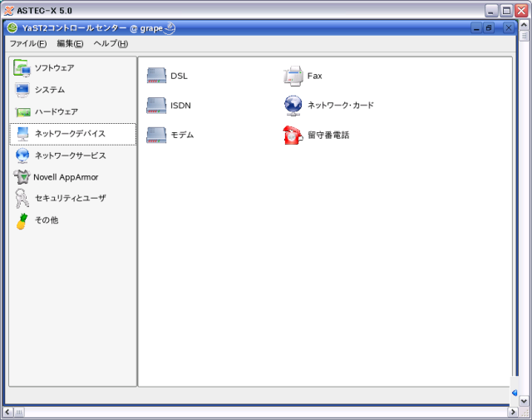Open the セキュリティとユーザ keys icon
Image resolution: width=532 pixels, height=420 pixels.
tap(22, 198)
